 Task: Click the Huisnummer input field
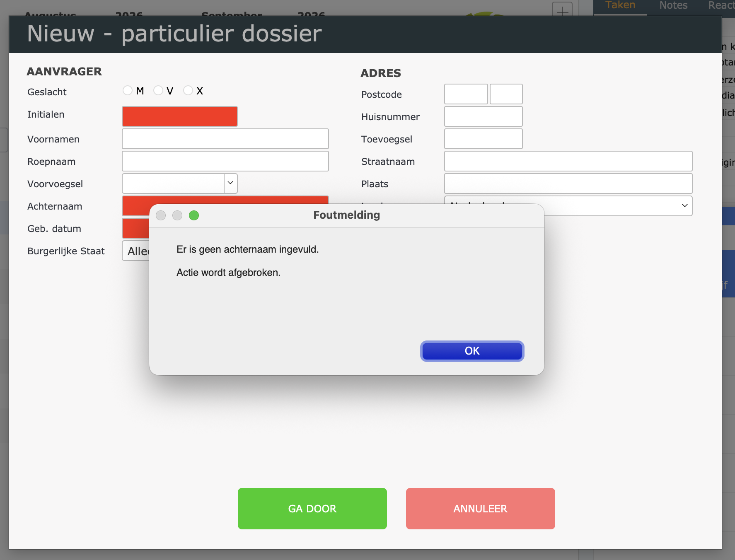pos(484,116)
